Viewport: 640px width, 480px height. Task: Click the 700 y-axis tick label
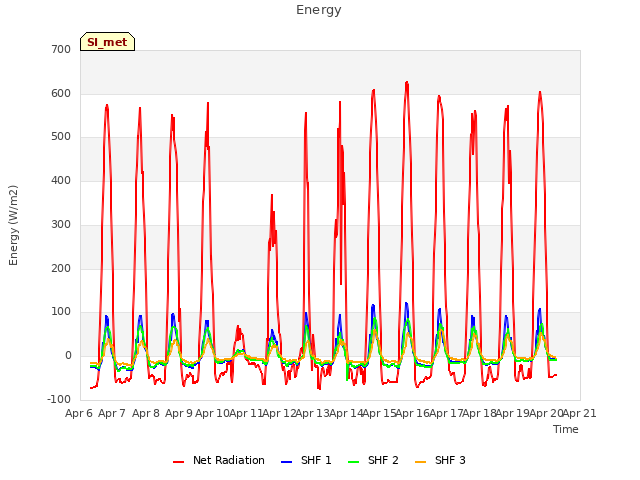[61, 49]
